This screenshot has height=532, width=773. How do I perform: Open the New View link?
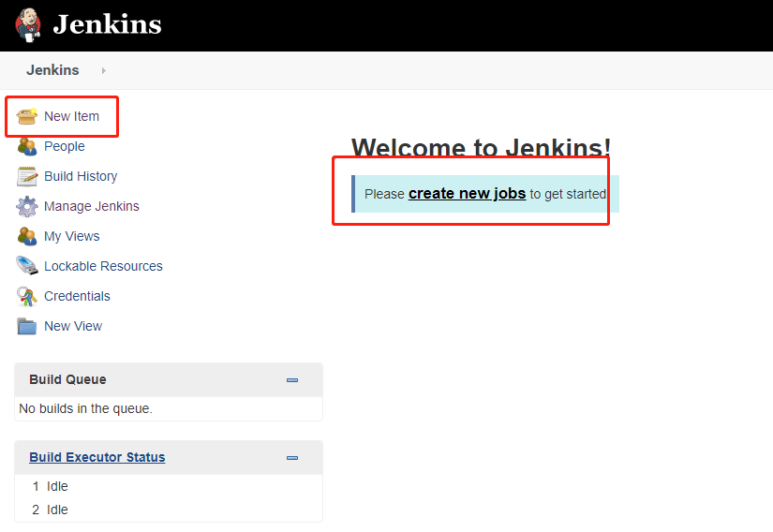73,326
